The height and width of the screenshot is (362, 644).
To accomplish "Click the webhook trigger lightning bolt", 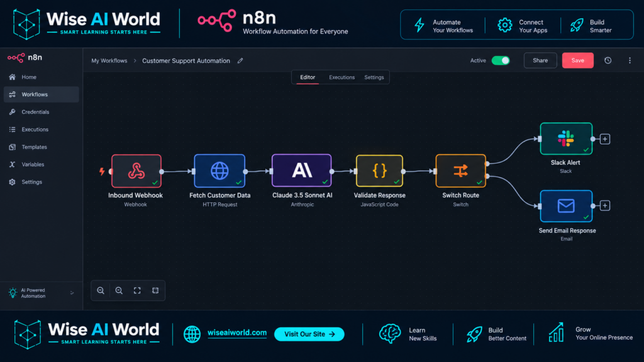I will (x=102, y=171).
